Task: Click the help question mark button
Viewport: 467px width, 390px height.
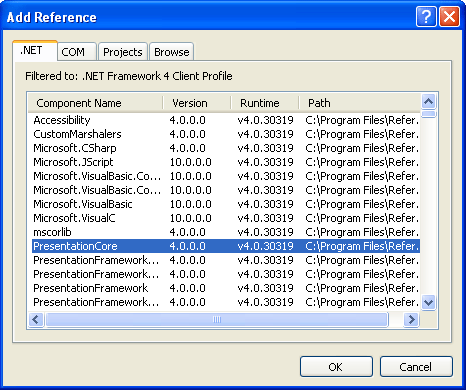Action: (x=426, y=16)
